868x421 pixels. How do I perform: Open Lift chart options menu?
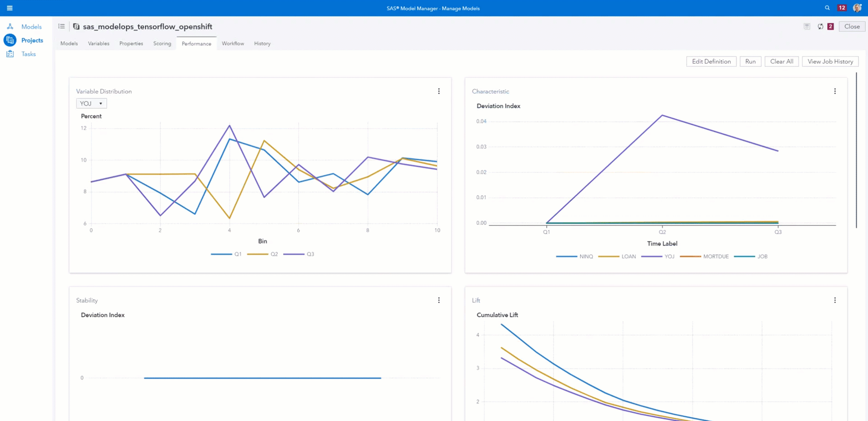(835, 300)
